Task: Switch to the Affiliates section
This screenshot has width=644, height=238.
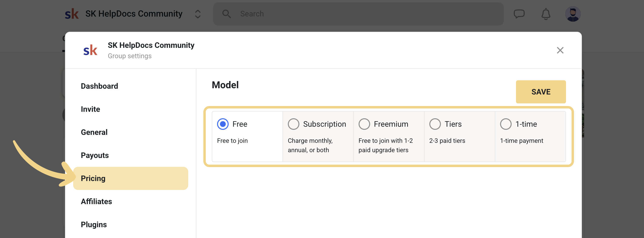Action: pos(96,201)
